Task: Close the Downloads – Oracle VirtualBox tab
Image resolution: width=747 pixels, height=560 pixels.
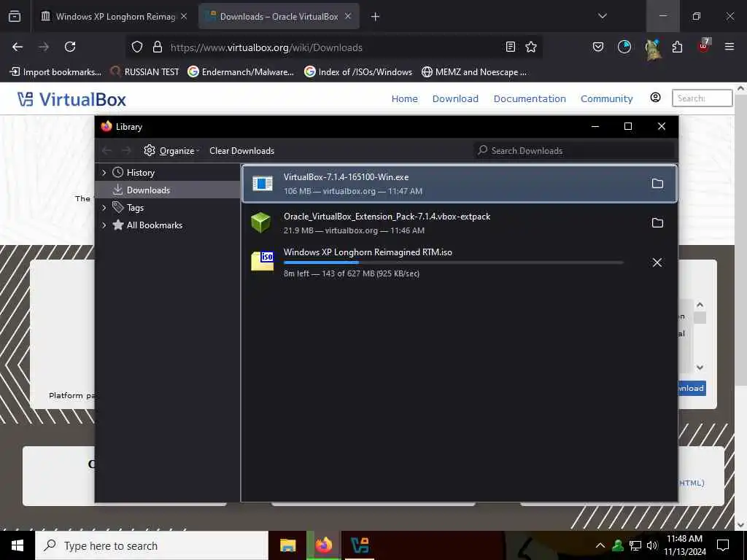Action: [x=348, y=16]
